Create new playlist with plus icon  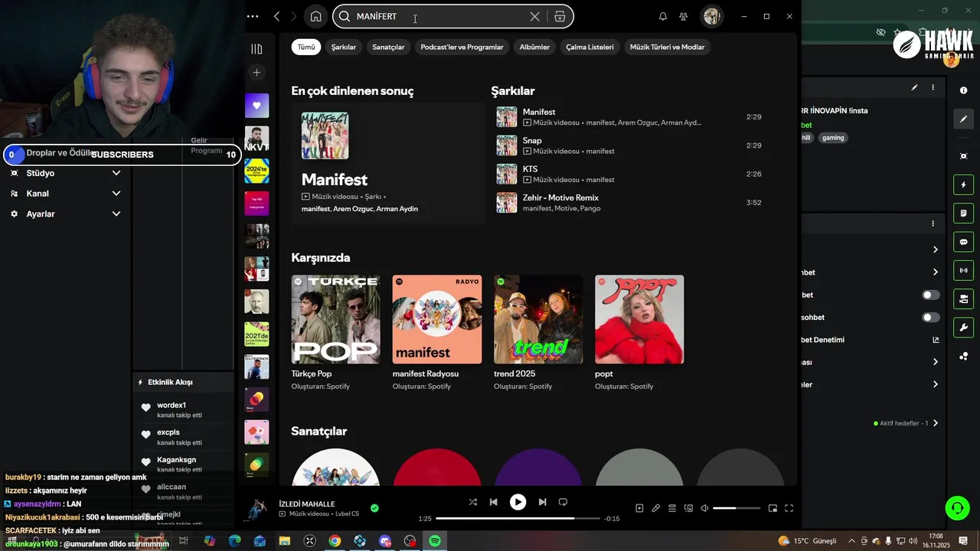coord(256,73)
